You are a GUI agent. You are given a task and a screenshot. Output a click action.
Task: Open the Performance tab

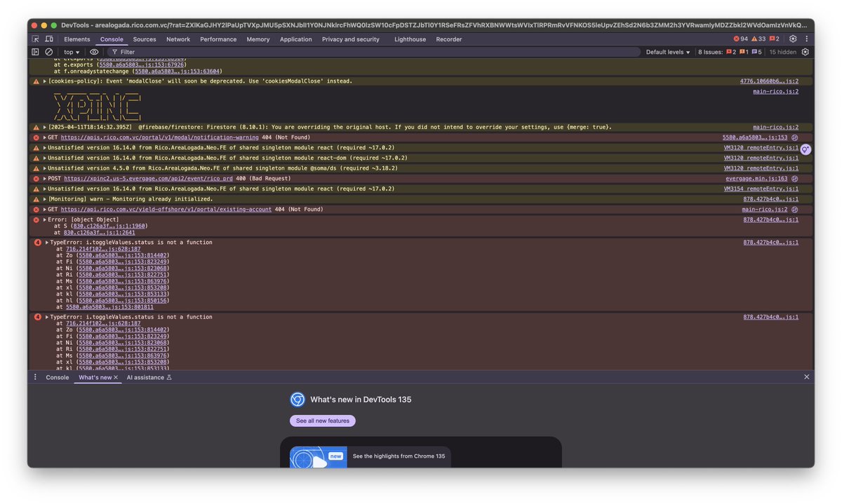click(218, 39)
